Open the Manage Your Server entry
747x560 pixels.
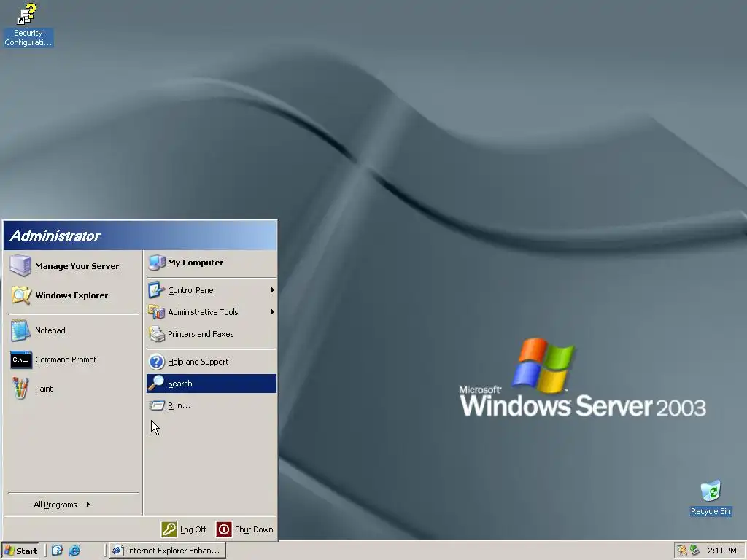coord(74,265)
